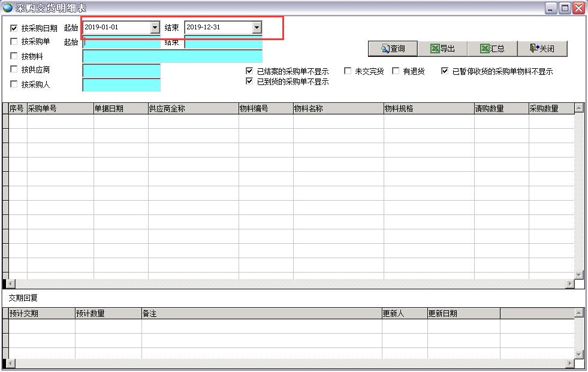Image resolution: width=588 pixels, height=372 pixels.
Task: Maximize the 采购交货明细表 window
Action: [x=565, y=8]
